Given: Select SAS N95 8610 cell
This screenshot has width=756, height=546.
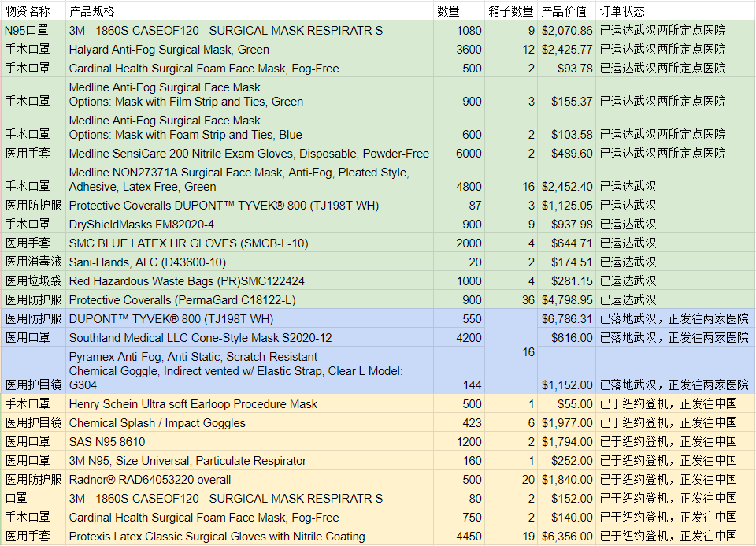Looking at the screenshot, I should pyautogui.click(x=250, y=441).
